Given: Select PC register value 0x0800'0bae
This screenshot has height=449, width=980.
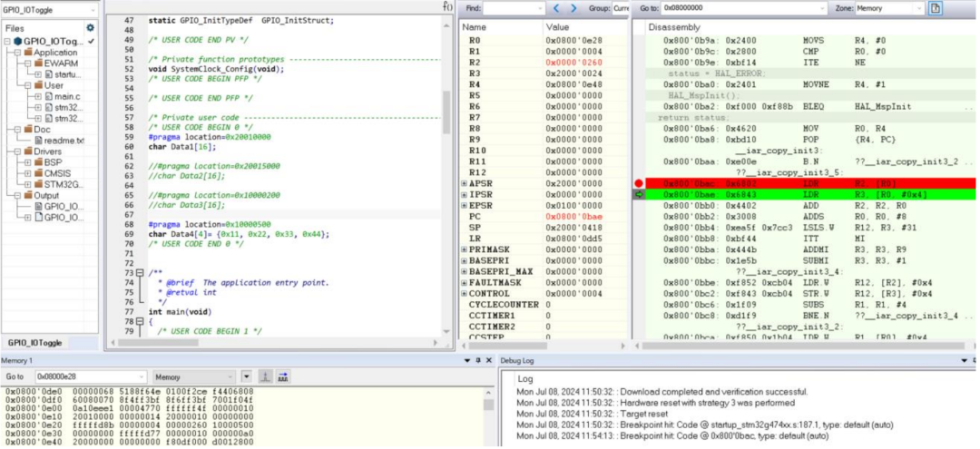Looking at the screenshot, I should click(573, 216).
